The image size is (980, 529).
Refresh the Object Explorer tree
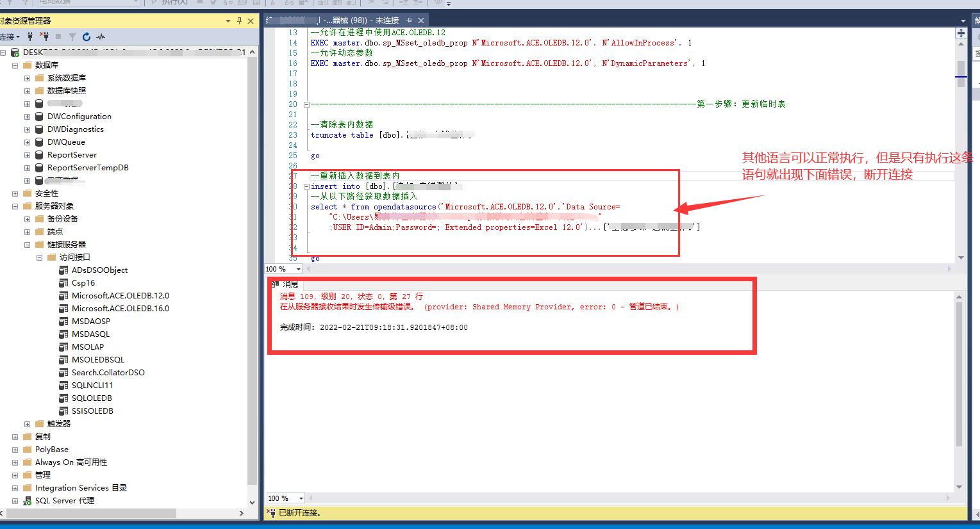86,37
